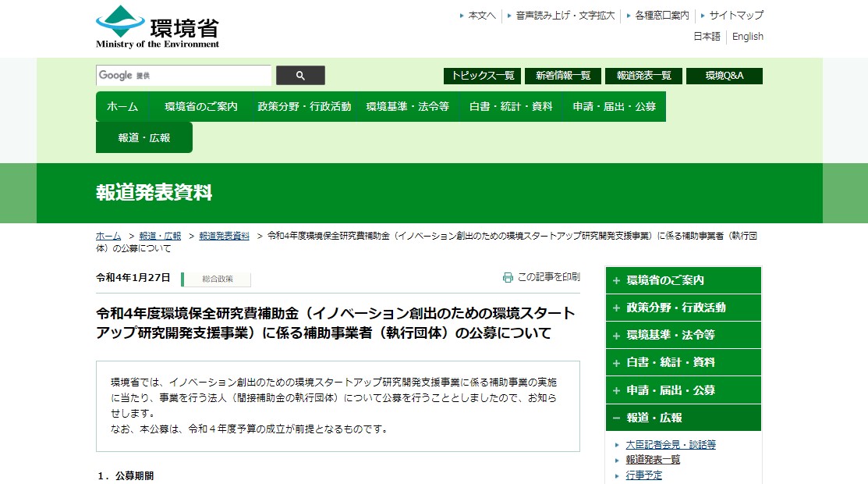Open the 環境Q&A button
Viewport: 868px width, 484px height.
click(x=724, y=76)
